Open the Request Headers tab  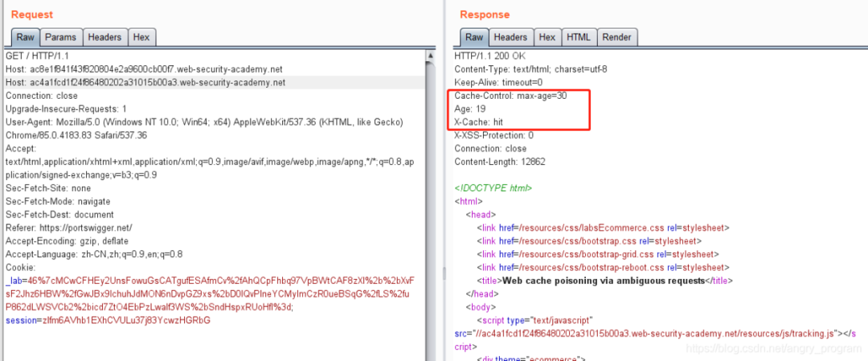[x=104, y=37]
